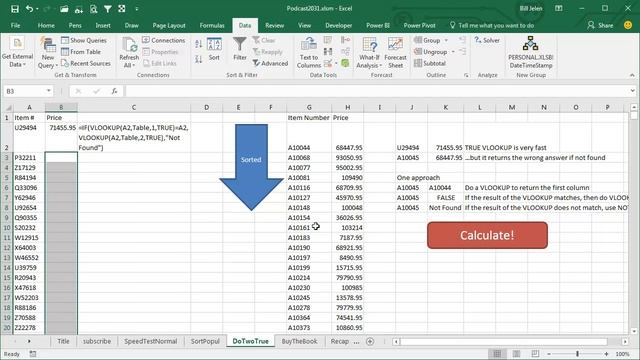Screen dimensions: 640x360
Task: Click the horizontal scrollbar
Action: point(504,341)
